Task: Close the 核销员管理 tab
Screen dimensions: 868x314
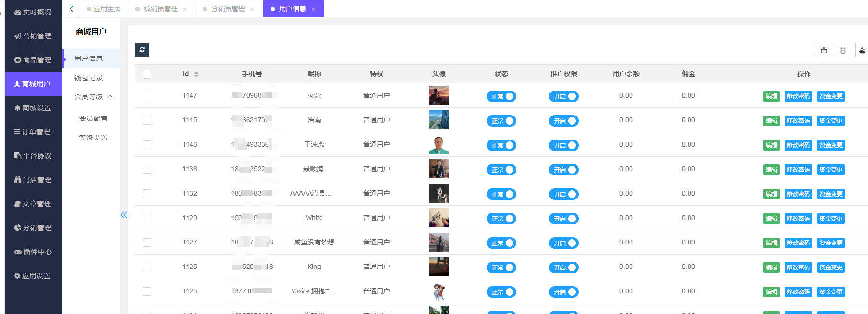Action: pyautogui.click(x=185, y=9)
